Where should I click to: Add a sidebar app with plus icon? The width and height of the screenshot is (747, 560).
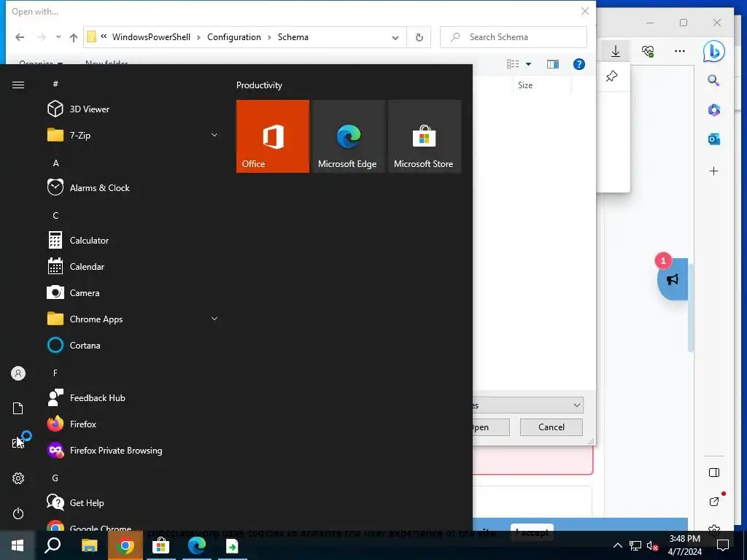(713, 171)
